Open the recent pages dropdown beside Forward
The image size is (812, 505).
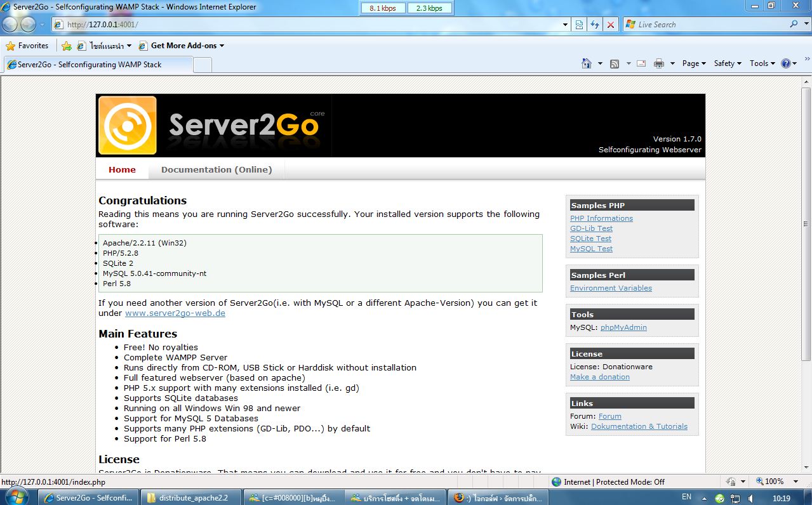click(x=43, y=25)
